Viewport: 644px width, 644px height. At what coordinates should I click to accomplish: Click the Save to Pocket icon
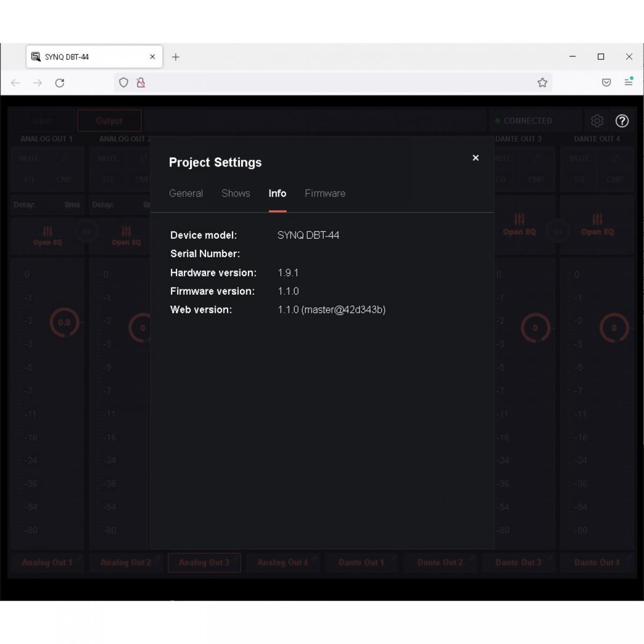point(606,83)
